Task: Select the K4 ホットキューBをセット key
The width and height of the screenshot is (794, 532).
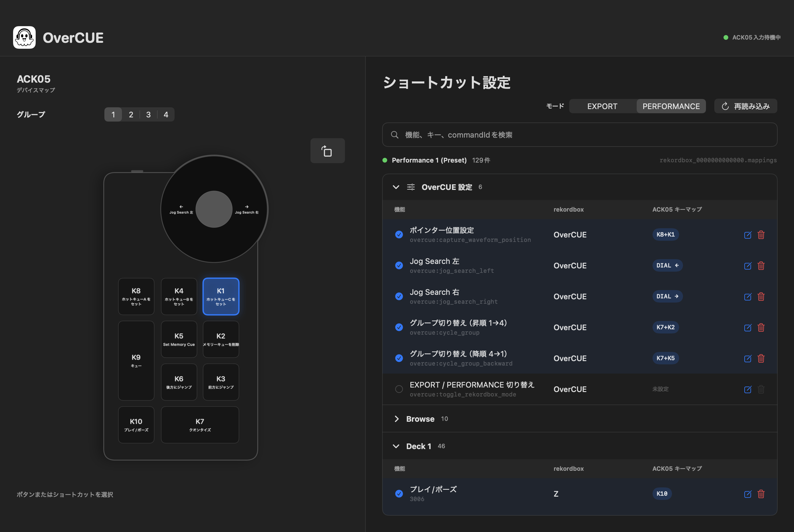Action: coord(179,297)
